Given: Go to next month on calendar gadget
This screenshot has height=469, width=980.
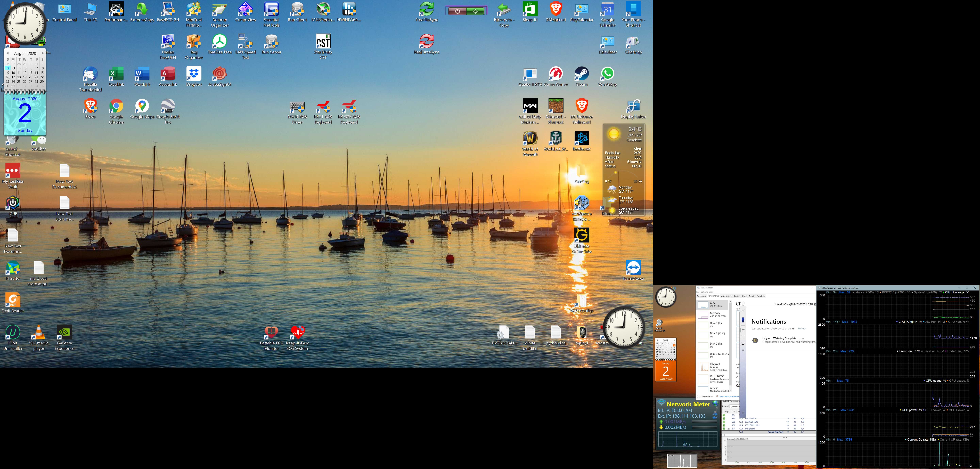Looking at the screenshot, I should click(x=43, y=53).
